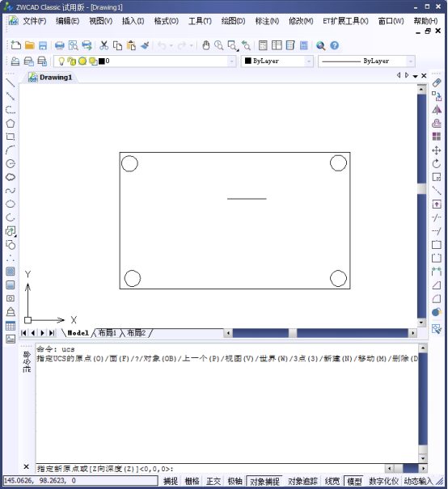Expand the ByLayer linetype dropdown

pos(411,61)
